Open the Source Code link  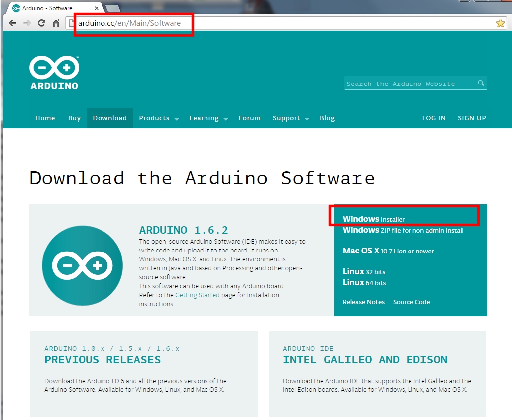pyautogui.click(x=411, y=302)
